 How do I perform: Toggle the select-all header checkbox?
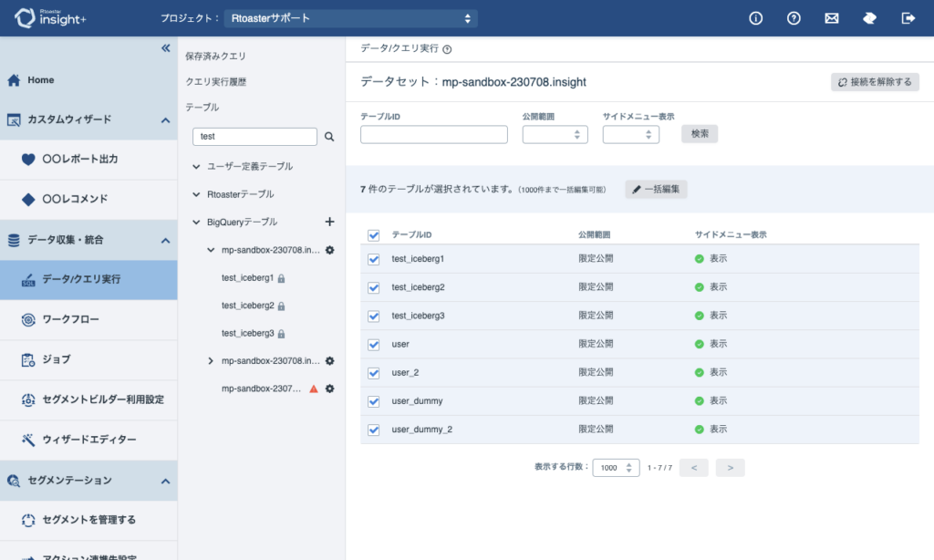click(373, 235)
